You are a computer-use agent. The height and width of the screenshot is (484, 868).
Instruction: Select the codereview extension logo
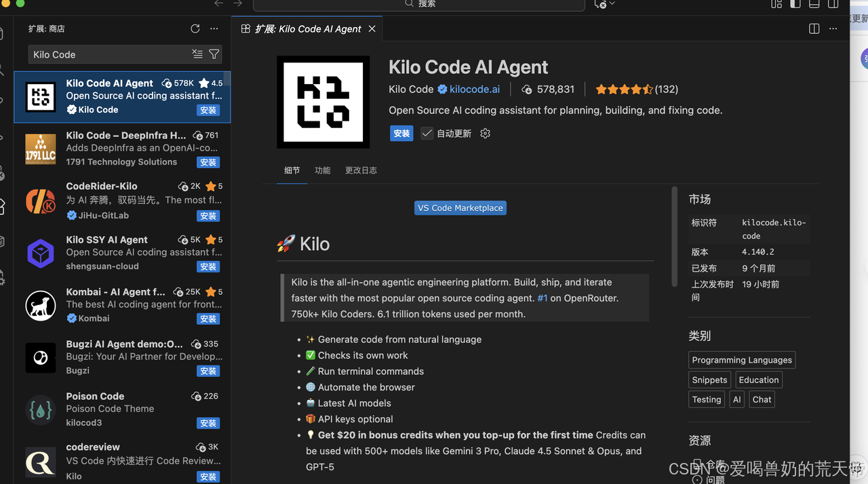click(x=41, y=462)
